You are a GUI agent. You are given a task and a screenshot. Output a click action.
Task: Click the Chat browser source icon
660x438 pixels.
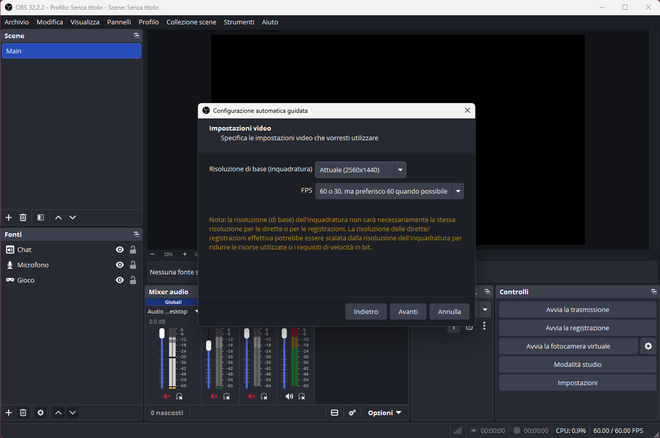point(10,250)
